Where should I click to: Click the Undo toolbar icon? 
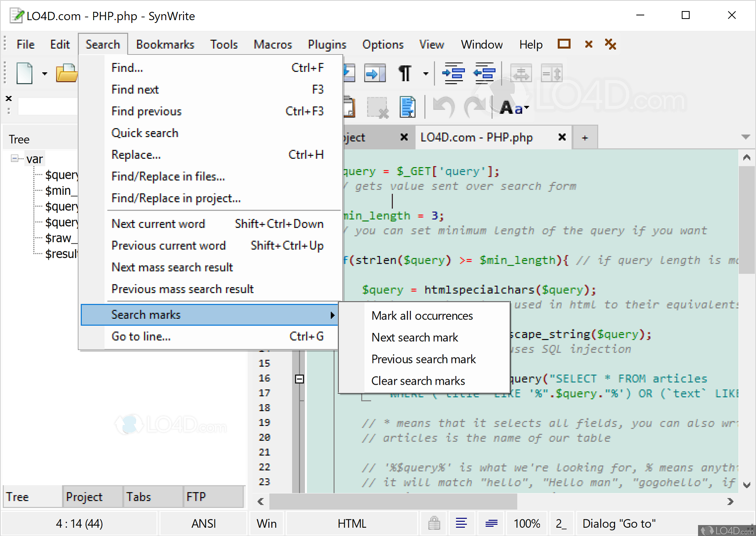[x=444, y=107]
